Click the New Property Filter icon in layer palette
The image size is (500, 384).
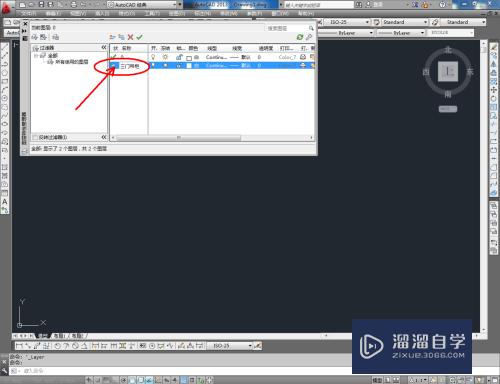35,37
